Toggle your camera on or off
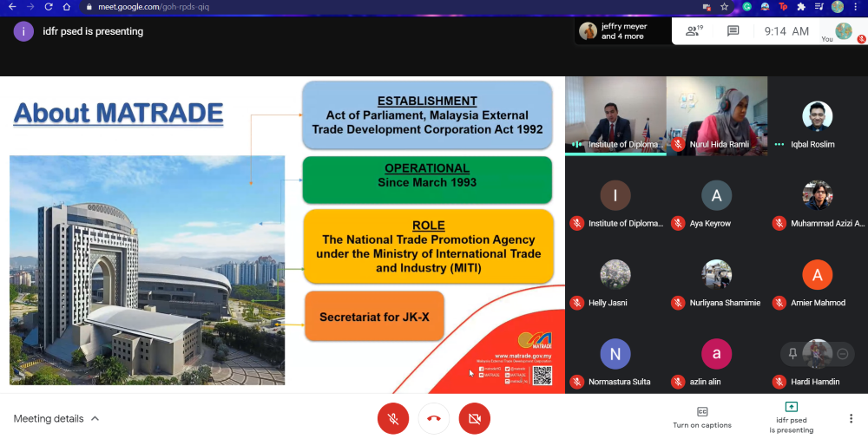Image resolution: width=868 pixels, height=439 pixels. [x=474, y=419]
